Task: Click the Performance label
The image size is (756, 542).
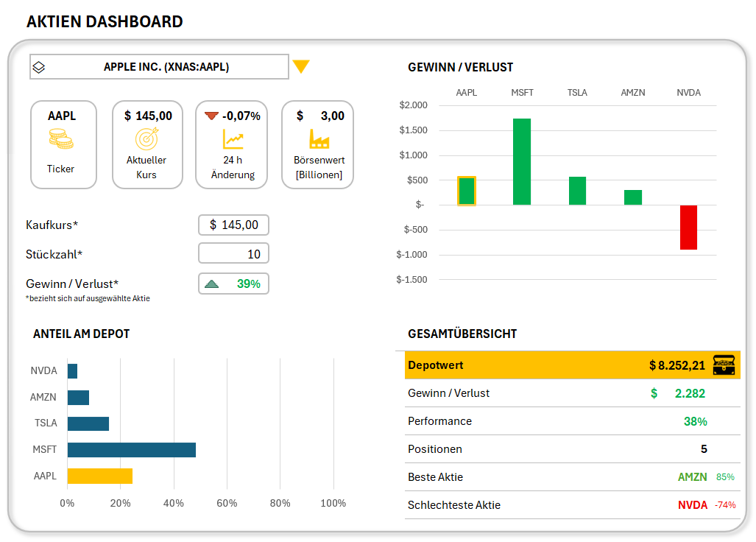Action: (x=439, y=421)
